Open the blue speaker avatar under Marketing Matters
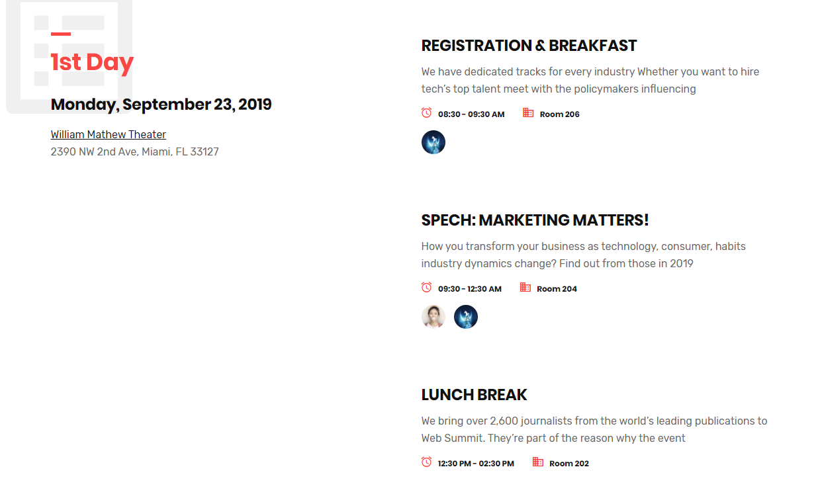 point(466,317)
